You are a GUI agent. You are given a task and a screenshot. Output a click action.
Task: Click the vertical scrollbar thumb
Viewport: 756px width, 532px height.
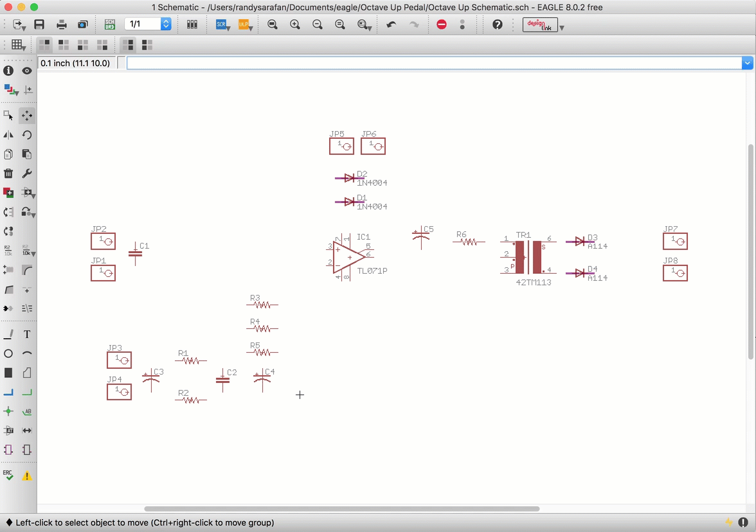[751, 252]
